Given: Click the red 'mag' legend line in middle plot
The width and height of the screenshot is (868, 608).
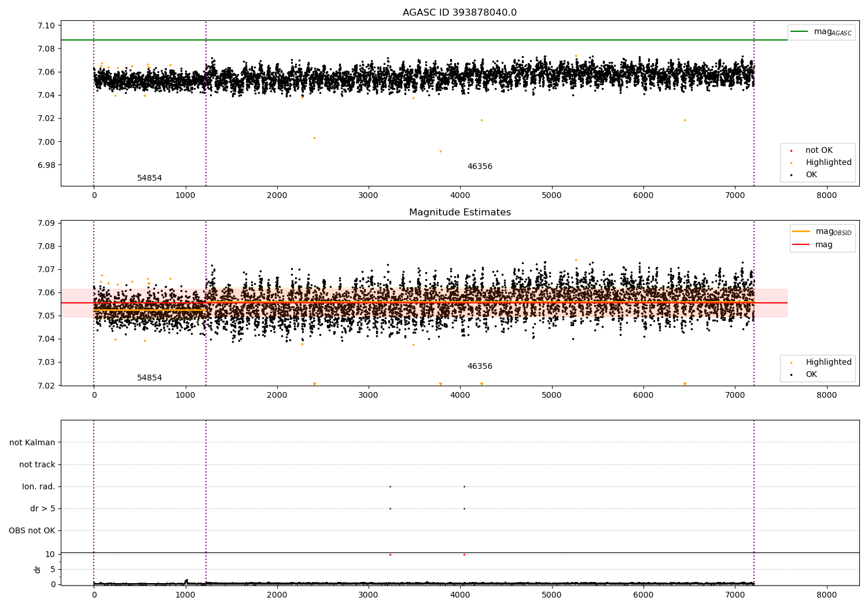Looking at the screenshot, I should 801,245.
